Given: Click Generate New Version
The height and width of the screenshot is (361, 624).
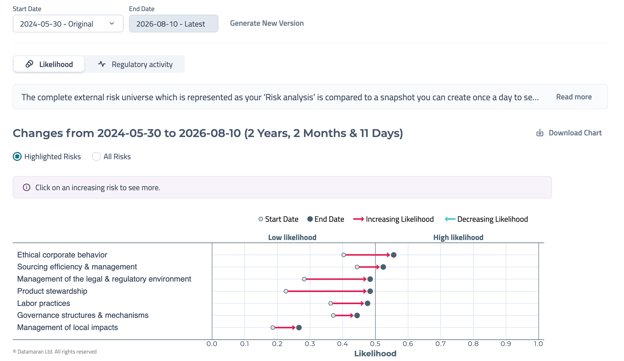Looking at the screenshot, I should click(267, 23).
